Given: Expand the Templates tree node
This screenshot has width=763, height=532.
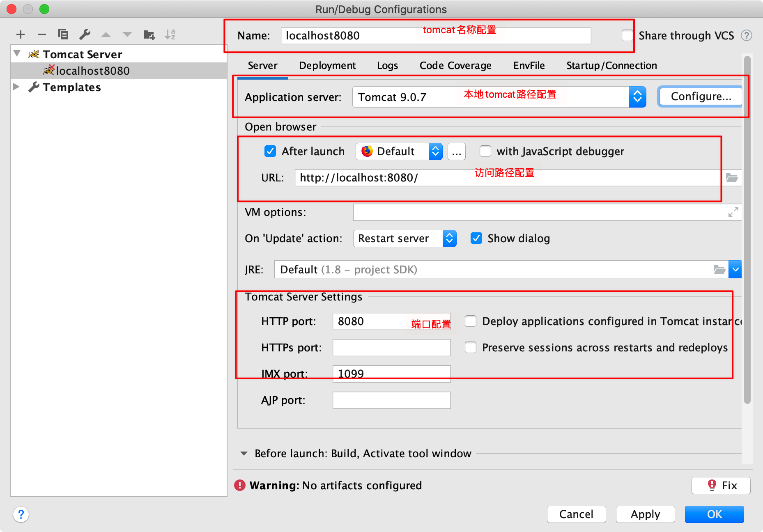Looking at the screenshot, I should click(x=16, y=87).
